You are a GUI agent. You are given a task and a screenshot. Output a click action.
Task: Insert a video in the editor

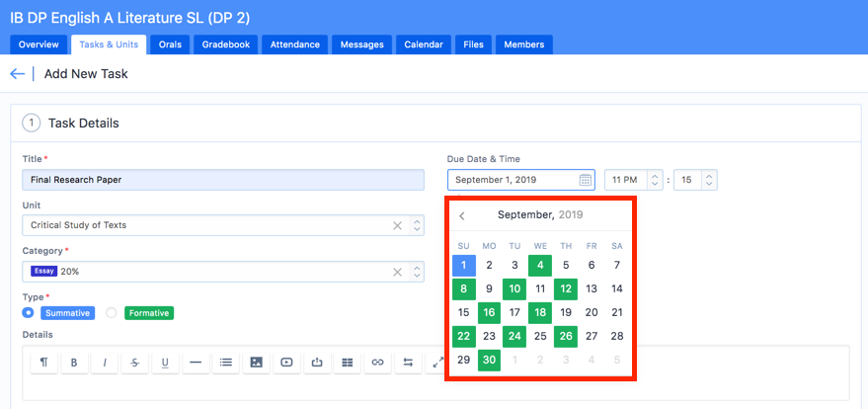pyautogui.click(x=286, y=363)
